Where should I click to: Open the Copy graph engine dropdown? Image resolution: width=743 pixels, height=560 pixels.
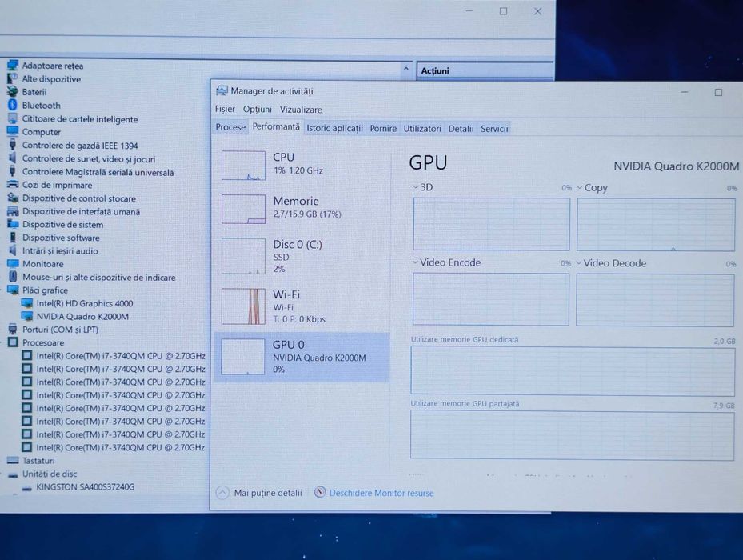580,188
